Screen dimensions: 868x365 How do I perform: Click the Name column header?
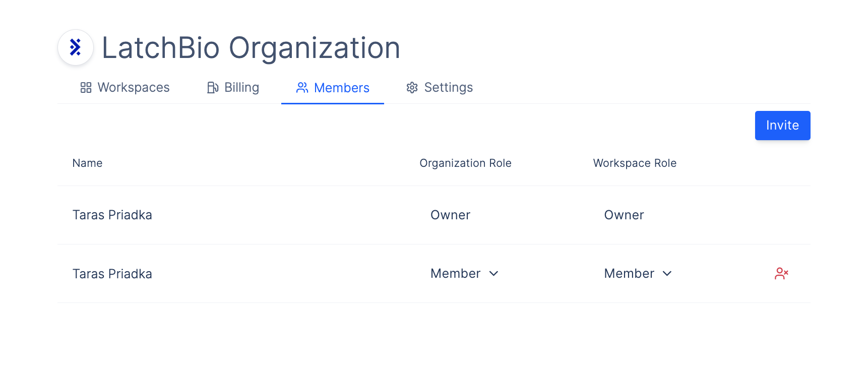[88, 163]
